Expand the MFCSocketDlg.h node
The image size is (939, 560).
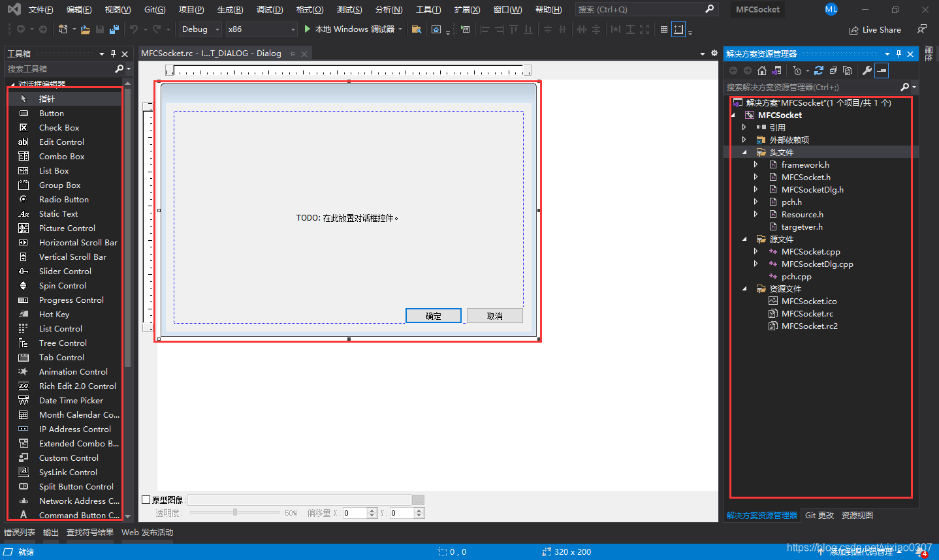tap(756, 189)
